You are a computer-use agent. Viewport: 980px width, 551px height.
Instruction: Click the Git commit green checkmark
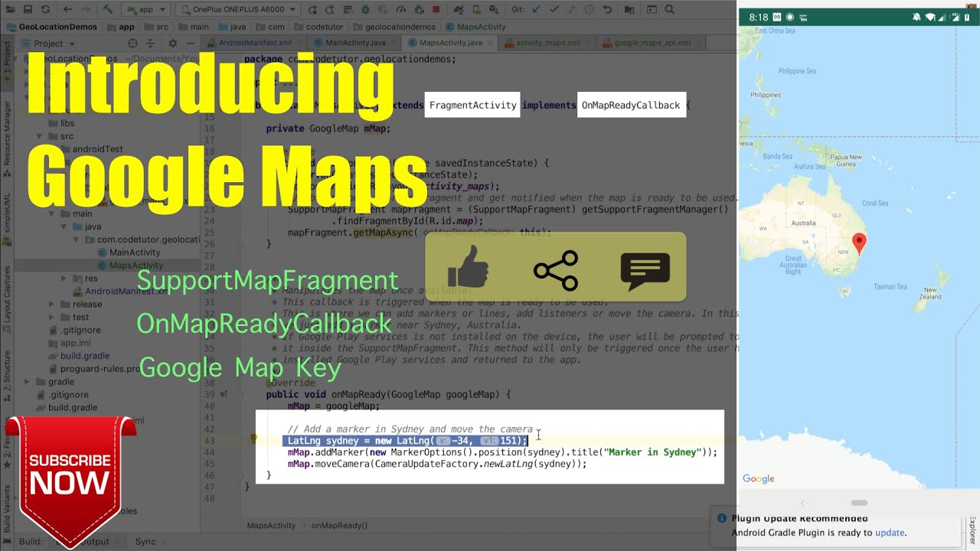click(554, 10)
